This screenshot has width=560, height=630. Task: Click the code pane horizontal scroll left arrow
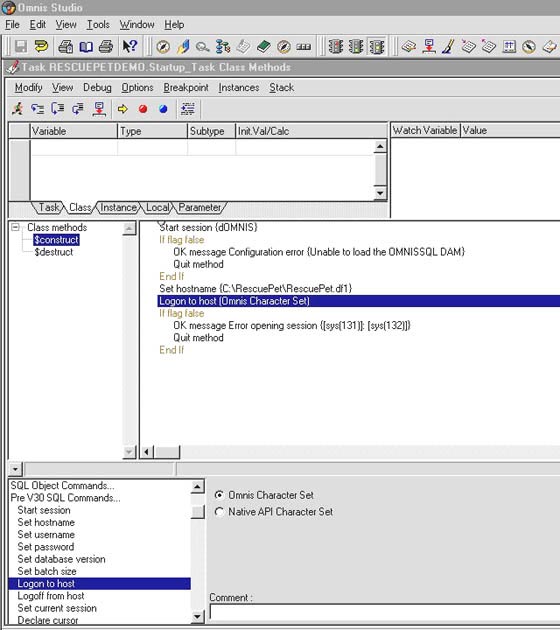pos(147,452)
